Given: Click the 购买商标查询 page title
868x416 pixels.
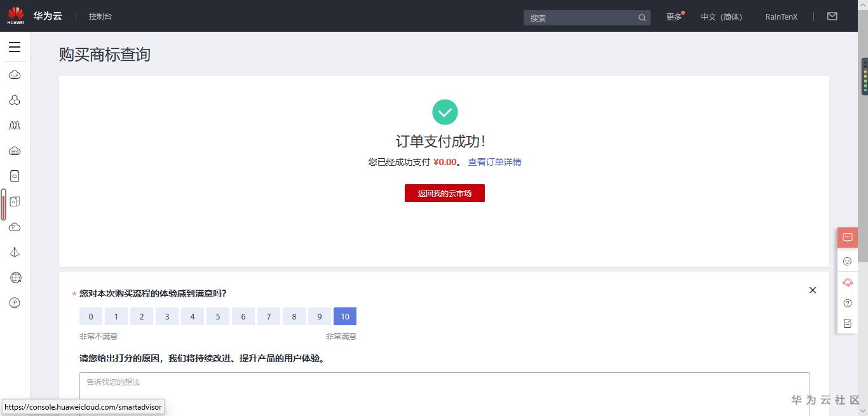Looking at the screenshot, I should pos(105,55).
